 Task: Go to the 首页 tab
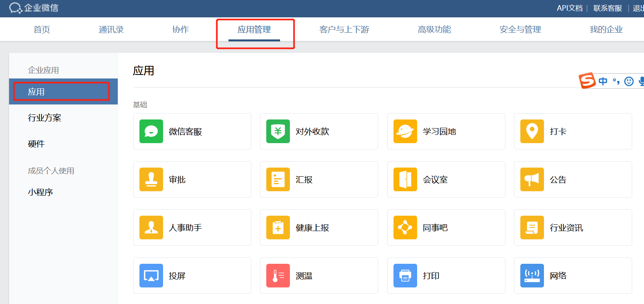coord(42,30)
